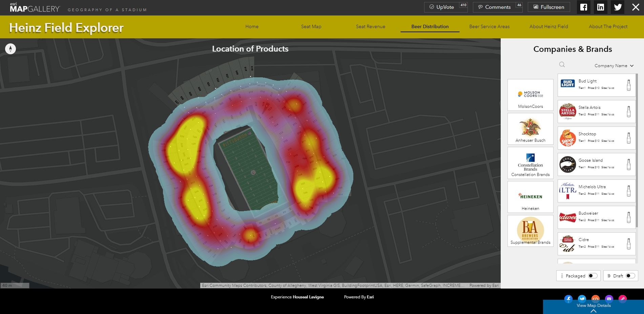The width and height of the screenshot is (644, 314).
Task: Open the search magnifier in Companies panel
Action: click(562, 65)
